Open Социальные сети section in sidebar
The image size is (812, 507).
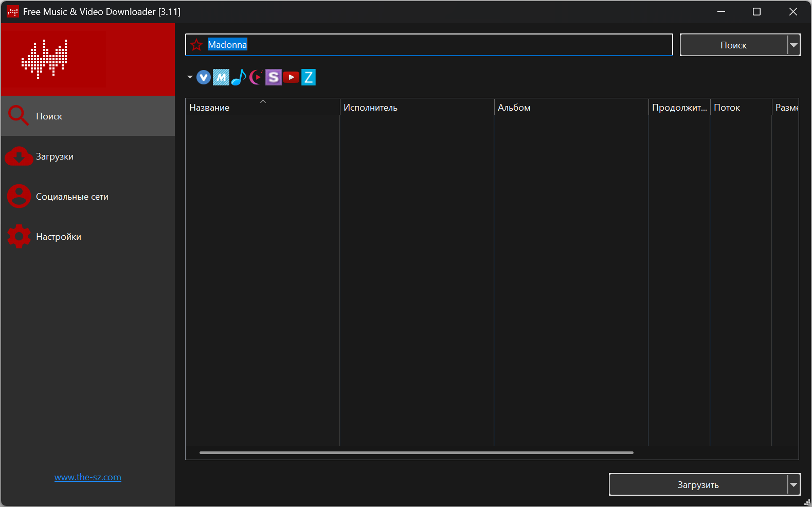[x=88, y=196]
